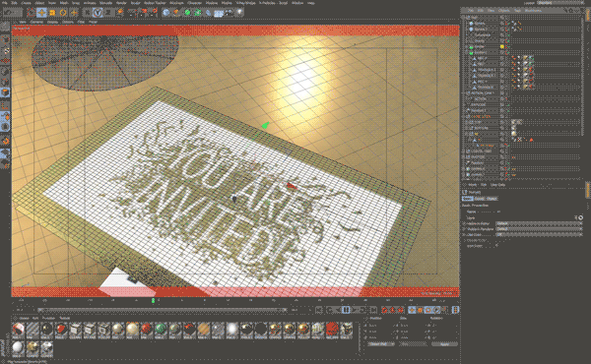Screen dimensions: 591x364
Task: Click the Undo arrow in the toolbar
Action: pyautogui.click(x=8, y=13)
